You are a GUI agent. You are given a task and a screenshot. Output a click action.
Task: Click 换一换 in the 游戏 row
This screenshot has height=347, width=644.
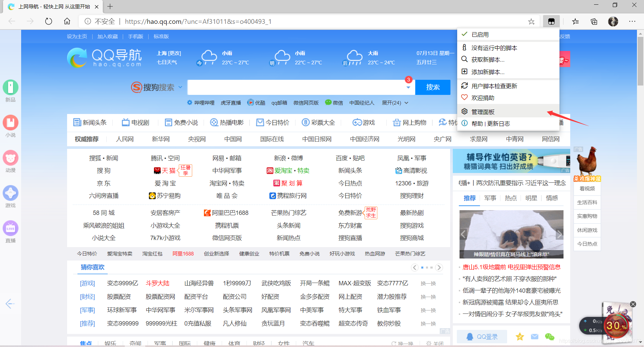point(428,284)
